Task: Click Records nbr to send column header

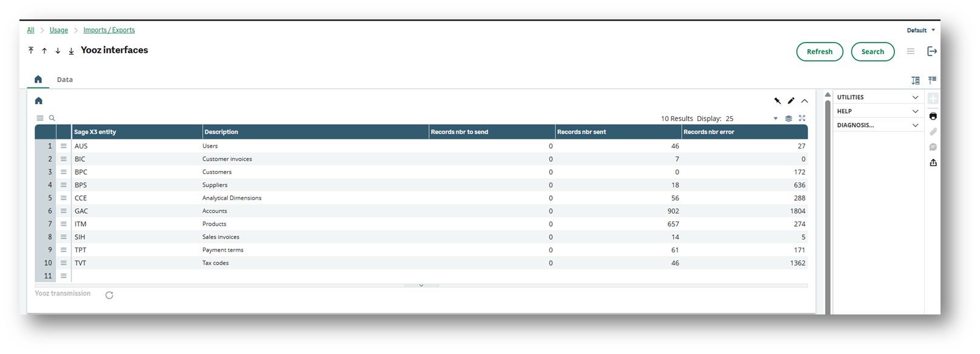Action: tap(492, 132)
